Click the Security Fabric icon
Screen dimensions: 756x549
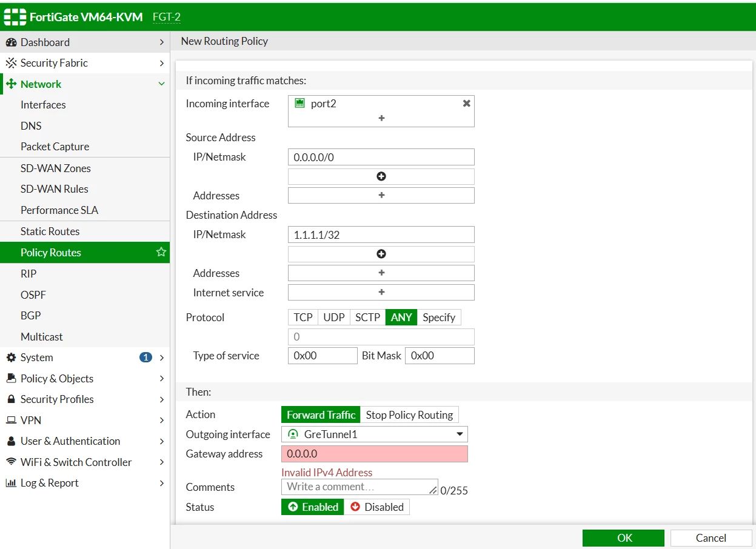[11, 63]
